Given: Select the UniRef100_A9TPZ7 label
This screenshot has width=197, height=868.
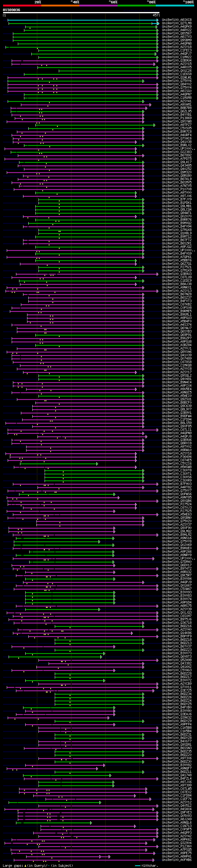Looking at the screenshot, I should [x=177, y=125].
